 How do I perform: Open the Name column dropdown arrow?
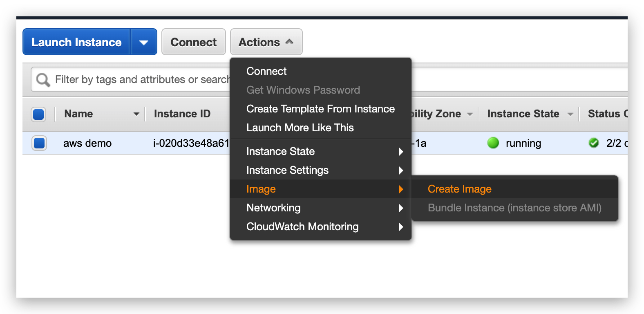[x=136, y=114]
